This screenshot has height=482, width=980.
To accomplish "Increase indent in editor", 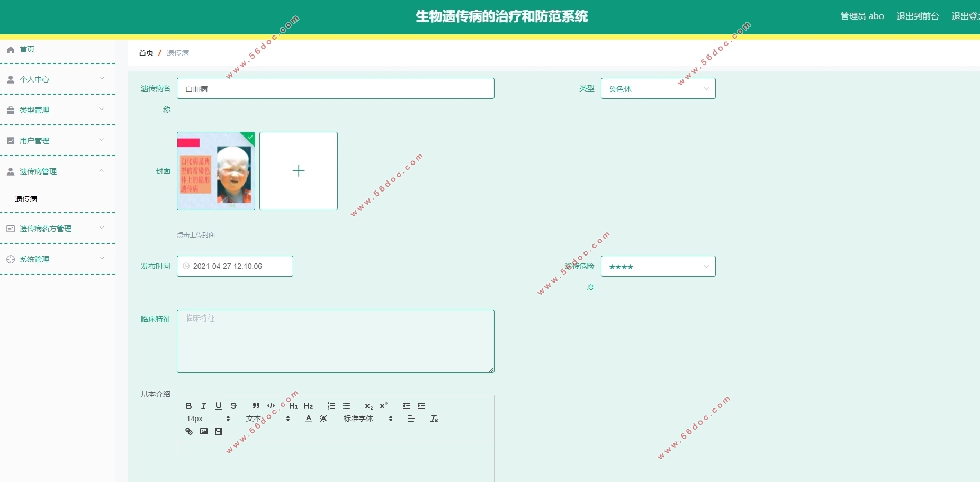I will (x=421, y=406).
